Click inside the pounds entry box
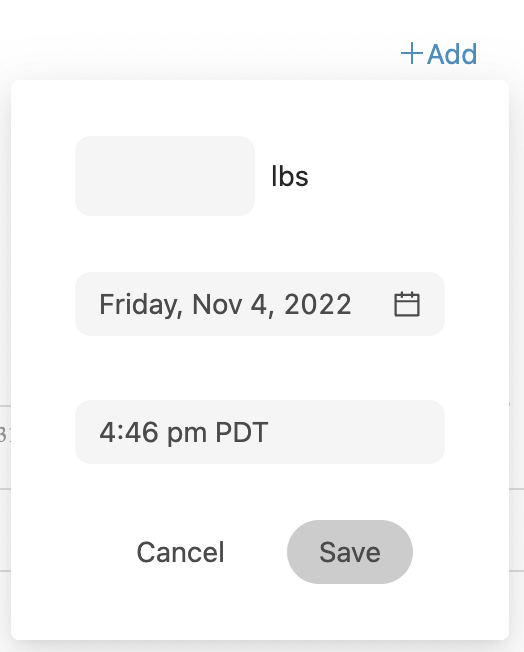 [165, 176]
